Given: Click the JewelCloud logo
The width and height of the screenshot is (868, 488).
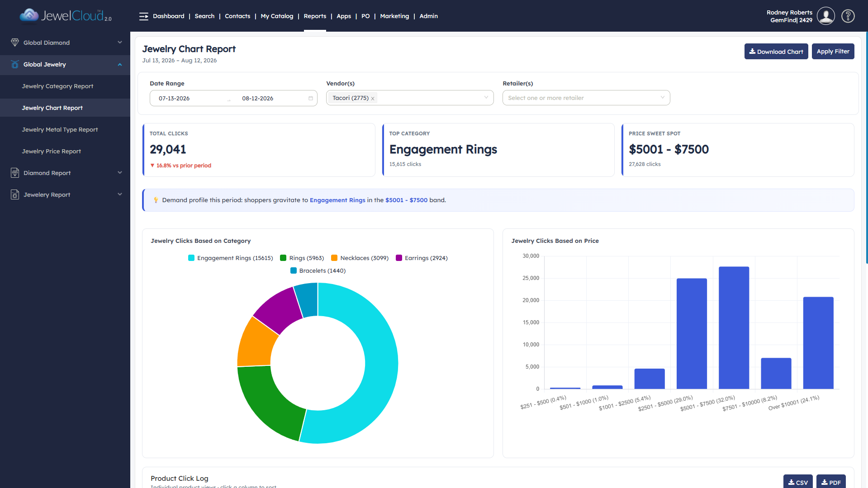Looking at the screenshot, I should (66, 16).
